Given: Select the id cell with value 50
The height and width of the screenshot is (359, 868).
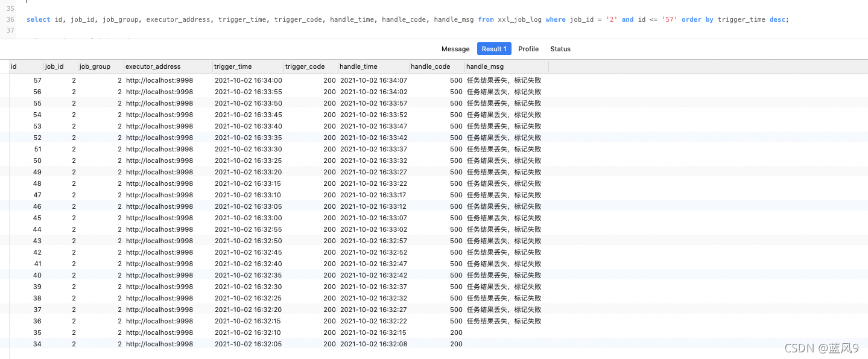Looking at the screenshot, I should point(37,160).
